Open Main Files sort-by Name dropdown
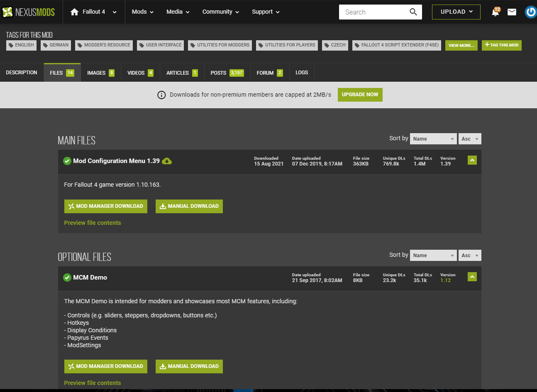537x392 pixels. tap(433, 139)
